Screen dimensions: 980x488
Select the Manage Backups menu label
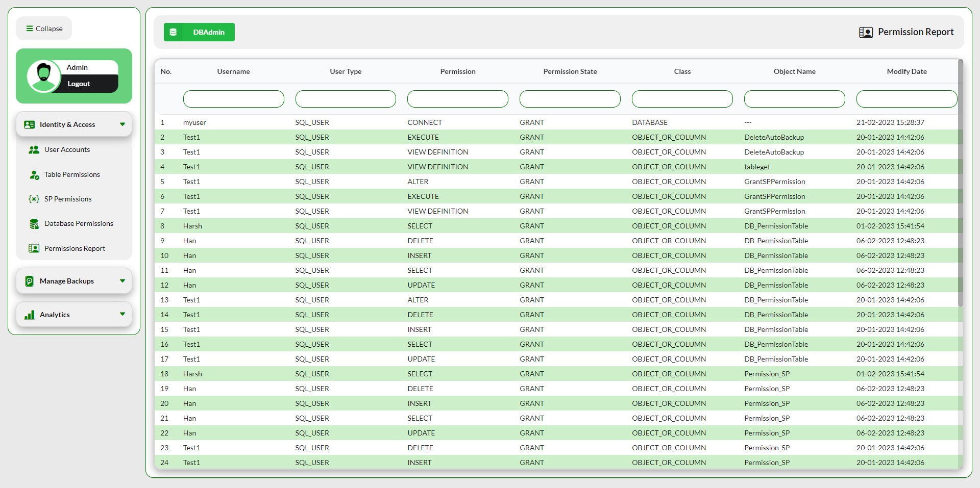pos(67,281)
